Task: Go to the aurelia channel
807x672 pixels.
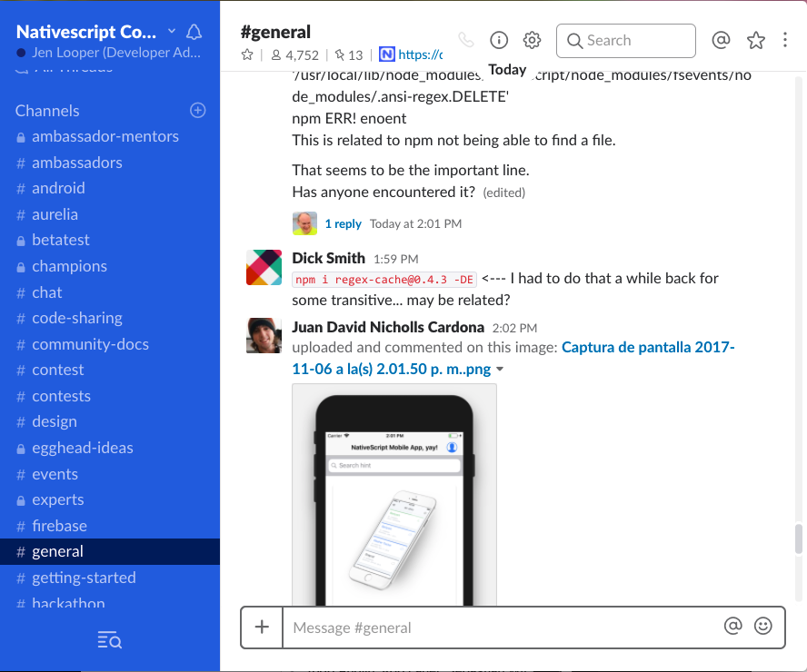Action: tap(110, 214)
